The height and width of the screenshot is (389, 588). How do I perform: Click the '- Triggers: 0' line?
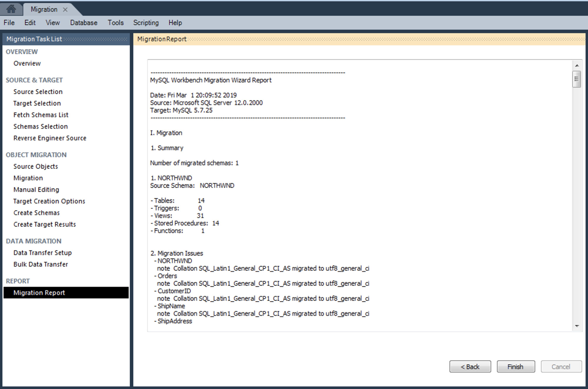pyautogui.click(x=176, y=208)
